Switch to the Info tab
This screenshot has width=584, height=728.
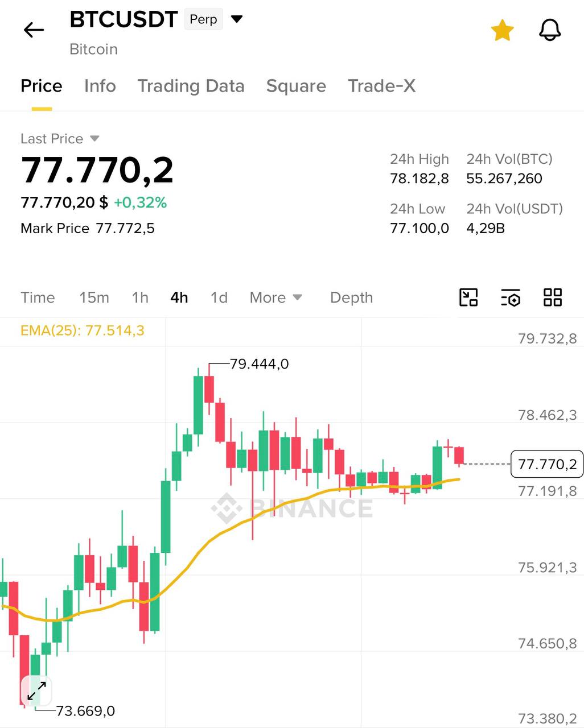click(100, 86)
